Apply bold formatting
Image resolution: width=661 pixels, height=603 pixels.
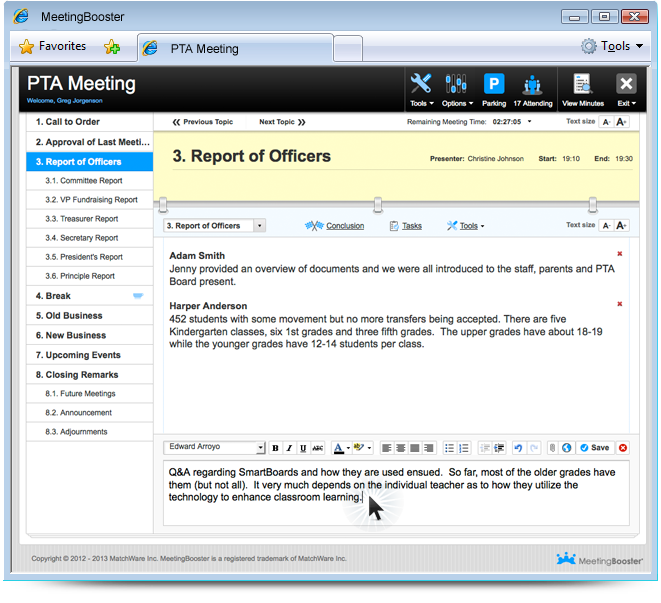[275, 448]
